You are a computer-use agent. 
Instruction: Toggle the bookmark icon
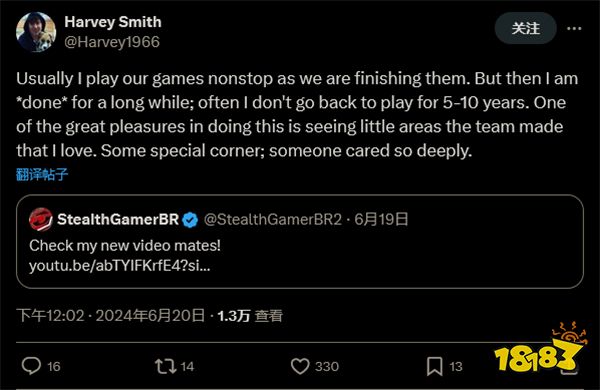435,366
